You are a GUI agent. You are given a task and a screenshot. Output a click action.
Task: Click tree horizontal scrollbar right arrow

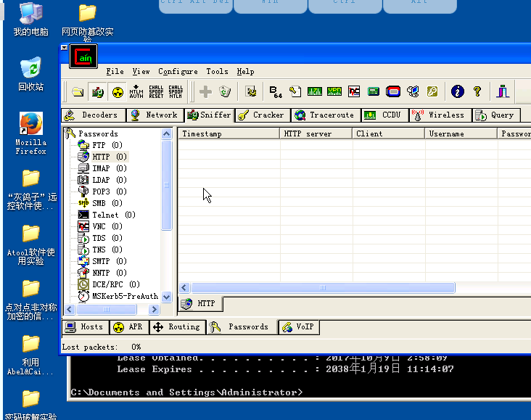tap(154, 309)
